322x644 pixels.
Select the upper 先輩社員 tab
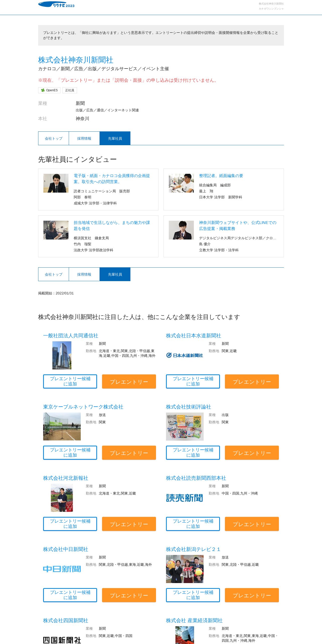(x=115, y=138)
